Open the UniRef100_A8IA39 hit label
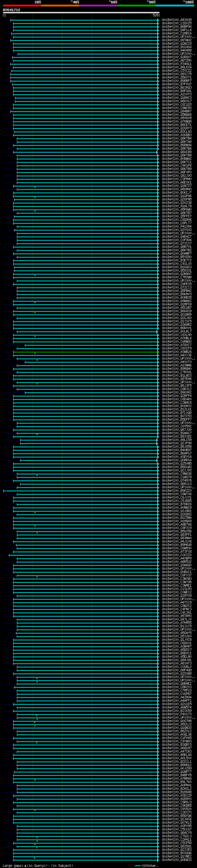This screenshot has width=197, height=868. coord(177,20)
